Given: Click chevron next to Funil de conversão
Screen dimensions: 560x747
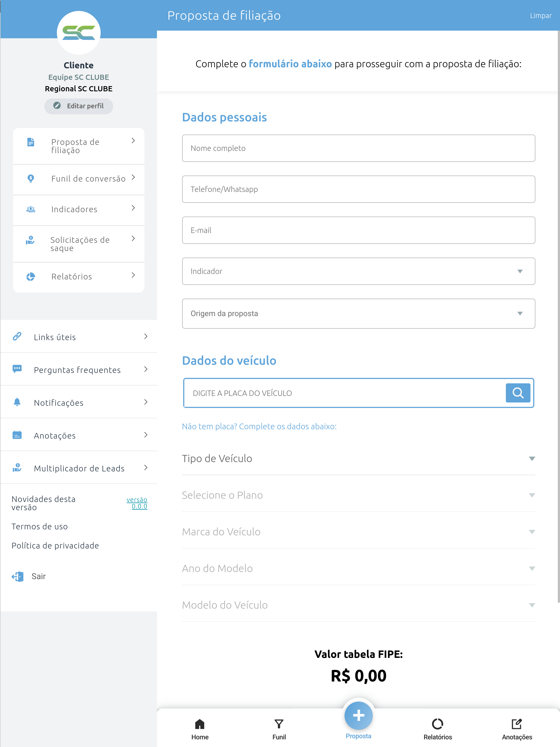Looking at the screenshot, I should (x=133, y=177).
